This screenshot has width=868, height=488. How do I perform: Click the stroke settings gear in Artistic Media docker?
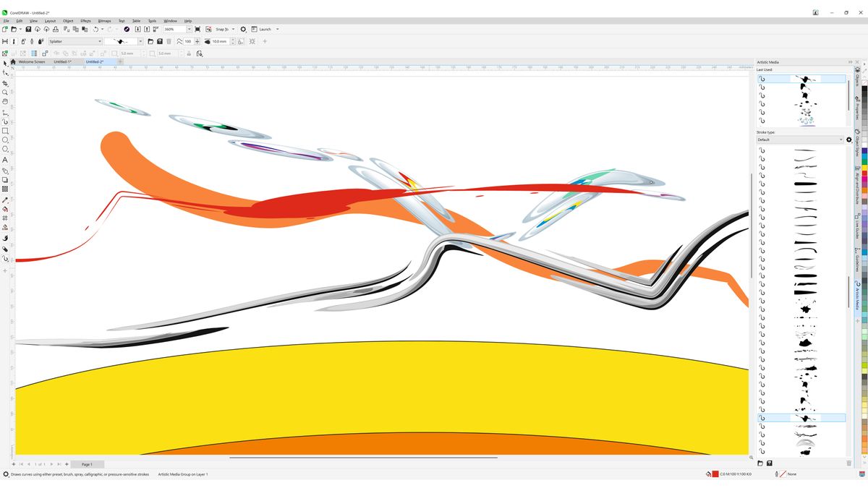click(849, 140)
